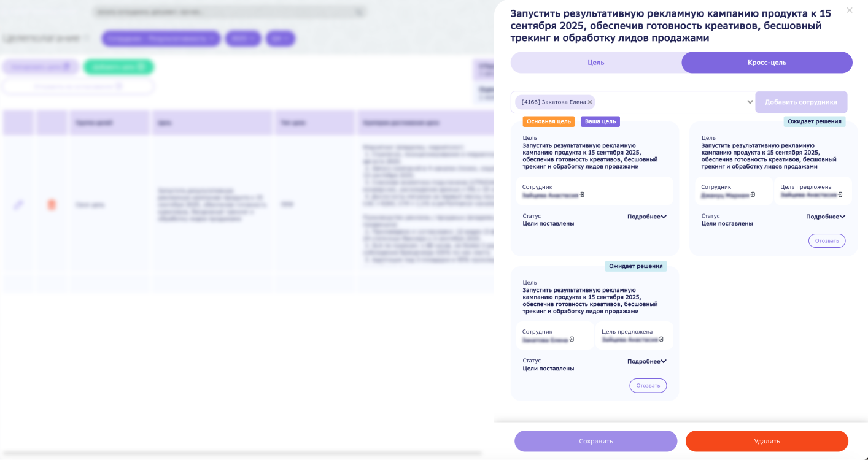Viewport: 868px width, 460px height.
Task: Expand Подробнее in the bottom Ожидает решения card
Action: [647, 361]
